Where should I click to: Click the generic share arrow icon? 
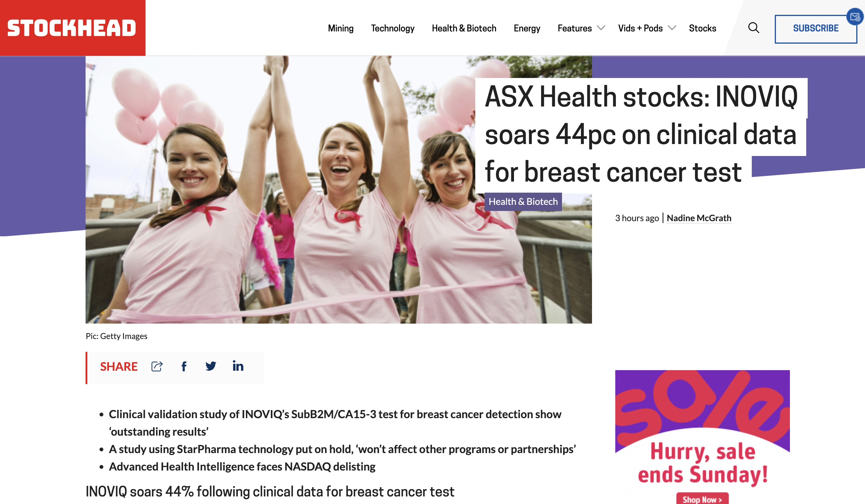pyautogui.click(x=157, y=366)
